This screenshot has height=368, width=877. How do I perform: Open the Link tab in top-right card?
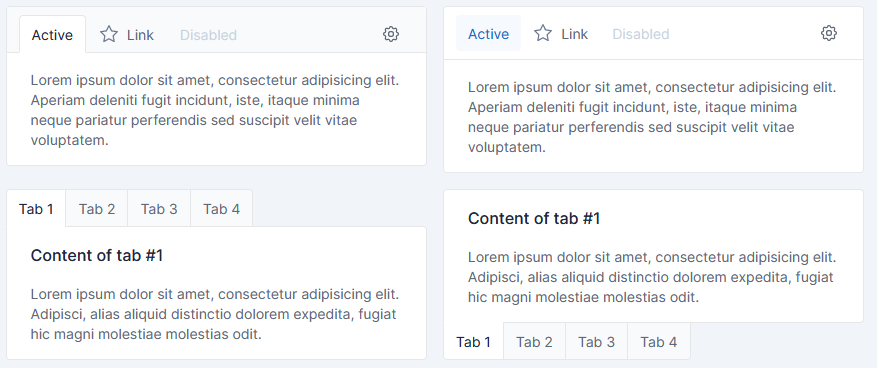click(560, 34)
